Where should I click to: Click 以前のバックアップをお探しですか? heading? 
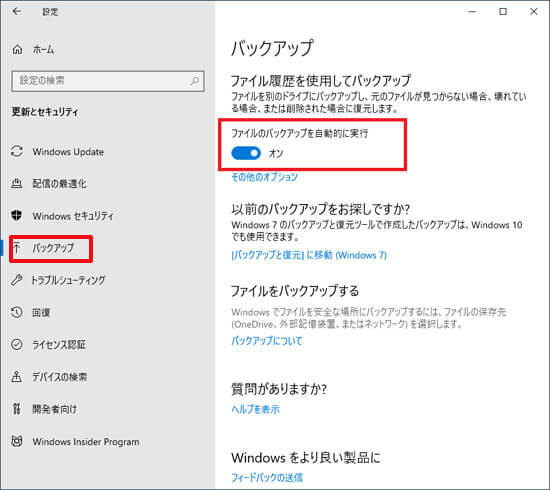[x=321, y=209]
